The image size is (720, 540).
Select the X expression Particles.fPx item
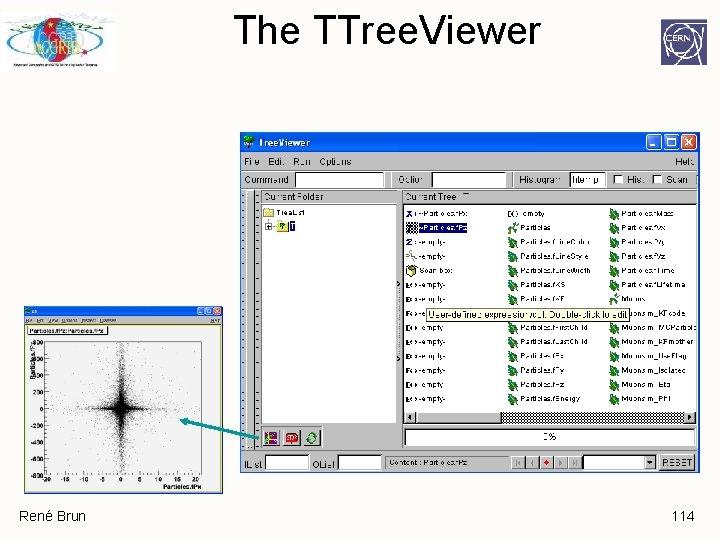pos(437,214)
